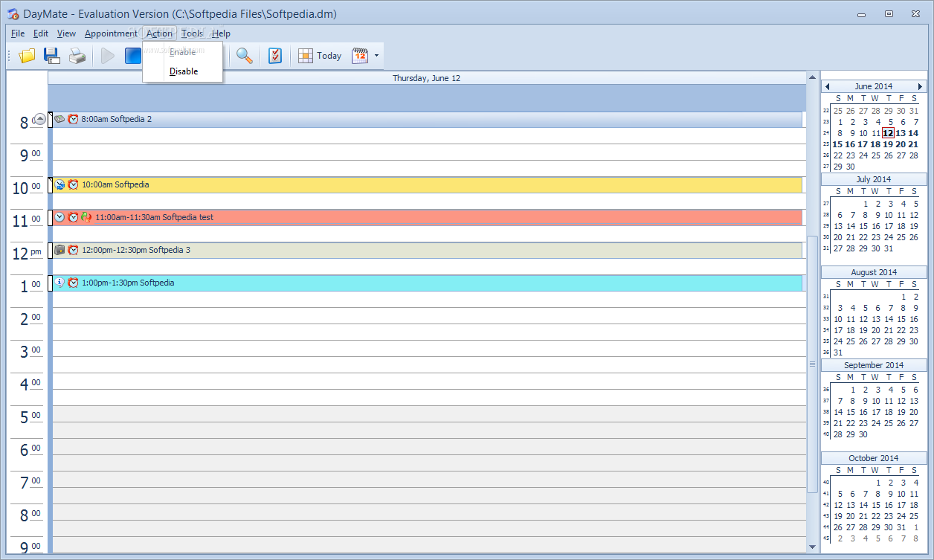Select June 21 in the mini calendar
This screenshot has height=560, width=934.
(x=913, y=144)
